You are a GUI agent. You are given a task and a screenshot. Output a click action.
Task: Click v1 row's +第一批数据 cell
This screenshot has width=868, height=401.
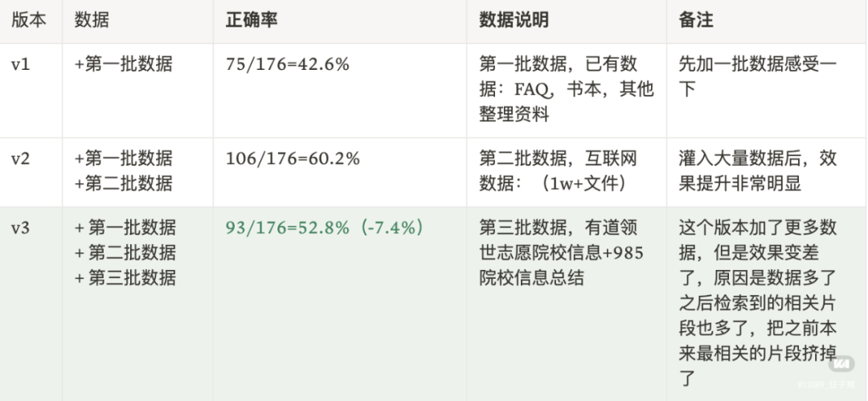coord(123,64)
